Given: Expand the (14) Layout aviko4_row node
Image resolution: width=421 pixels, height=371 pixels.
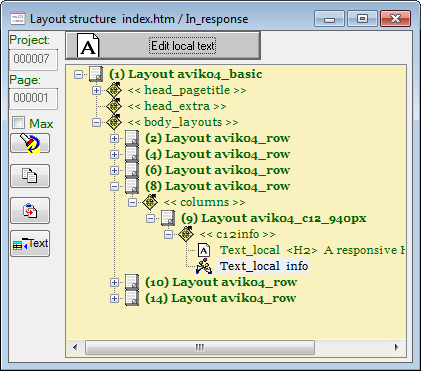Looking at the screenshot, I should 114,298.
